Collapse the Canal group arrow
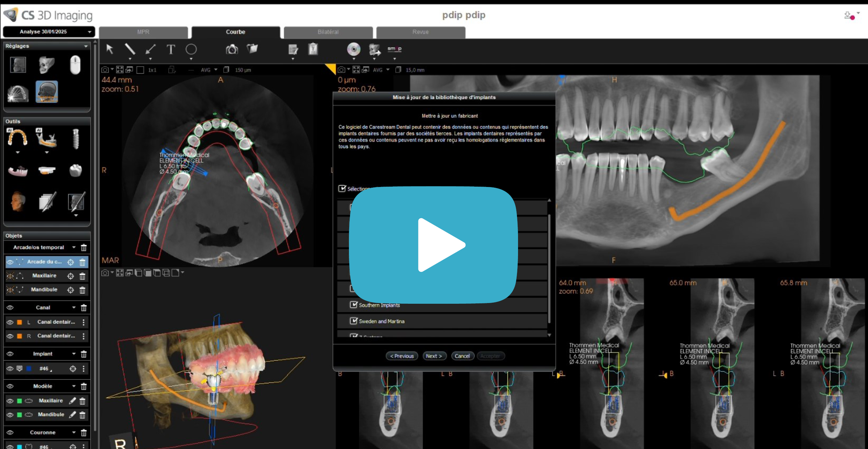The image size is (868, 449). (x=74, y=308)
